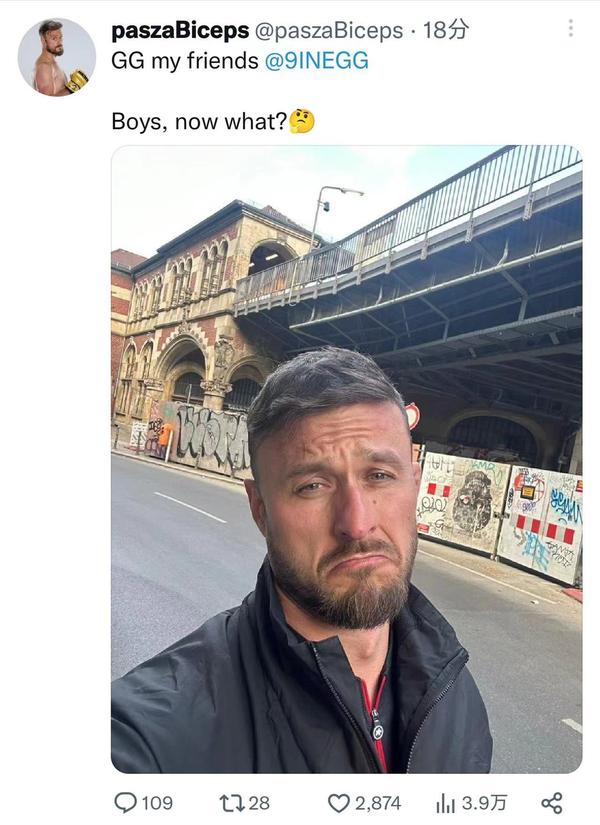Click the 28 retweet count
This screenshot has width=600, height=825.
(x=259, y=802)
